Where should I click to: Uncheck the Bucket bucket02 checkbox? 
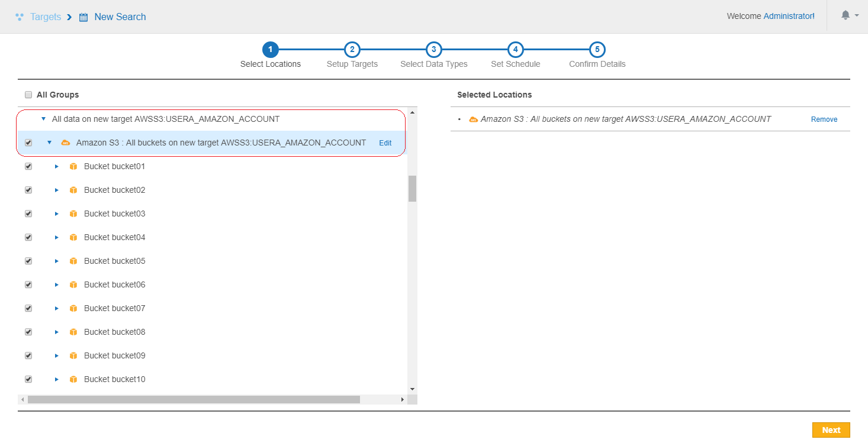(28, 190)
